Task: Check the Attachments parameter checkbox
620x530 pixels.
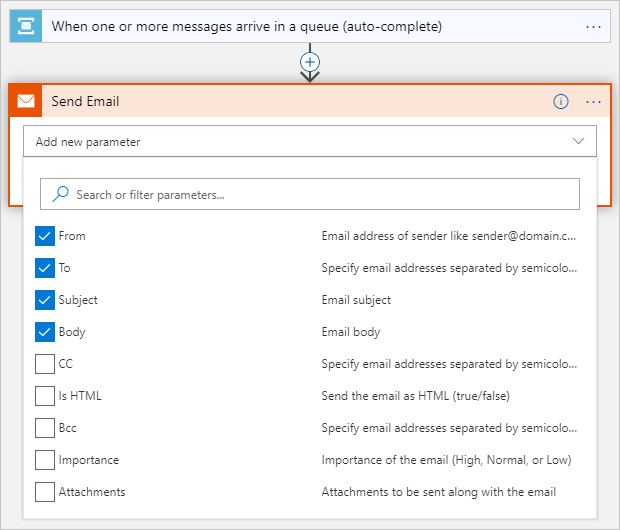Action: click(45, 492)
